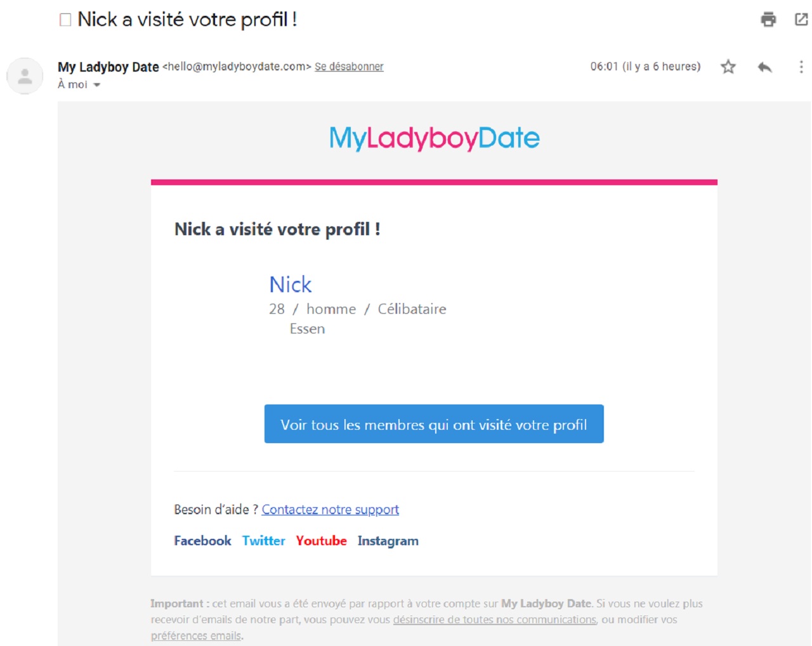The image size is (812, 646).
Task: Open the email in a new window
Action: (801, 20)
